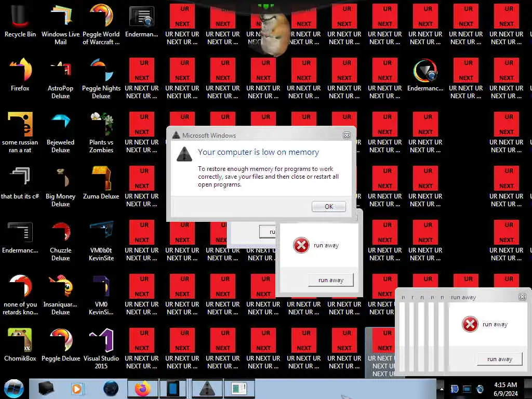Open media player from taskbar
532x399 pixels.
[x=77, y=389]
